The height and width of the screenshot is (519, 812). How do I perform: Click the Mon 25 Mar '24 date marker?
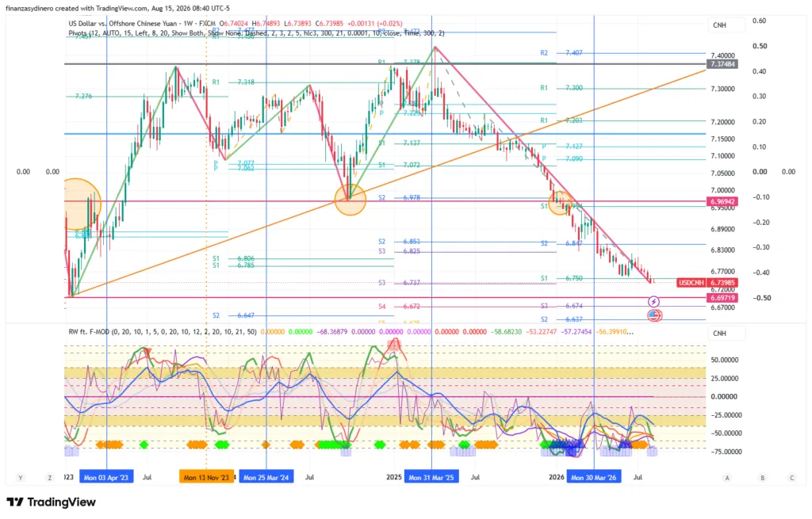point(266,477)
